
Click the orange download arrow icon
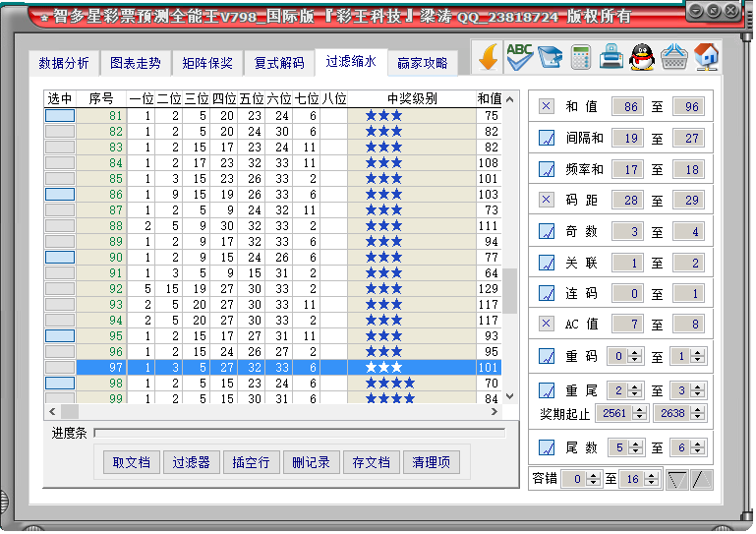(x=489, y=58)
